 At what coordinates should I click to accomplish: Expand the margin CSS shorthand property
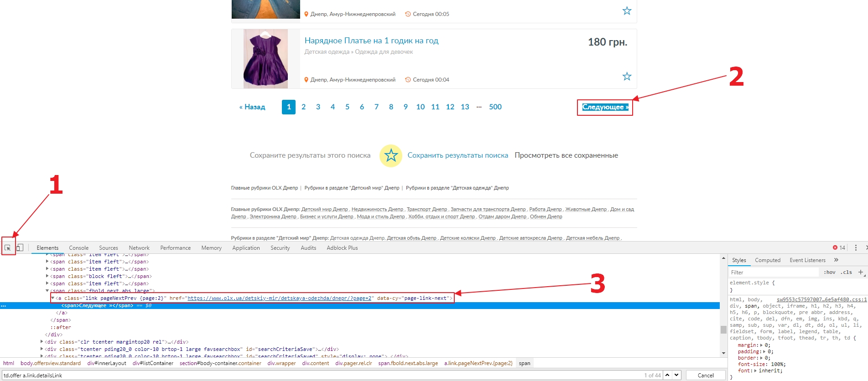pyautogui.click(x=762, y=345)
